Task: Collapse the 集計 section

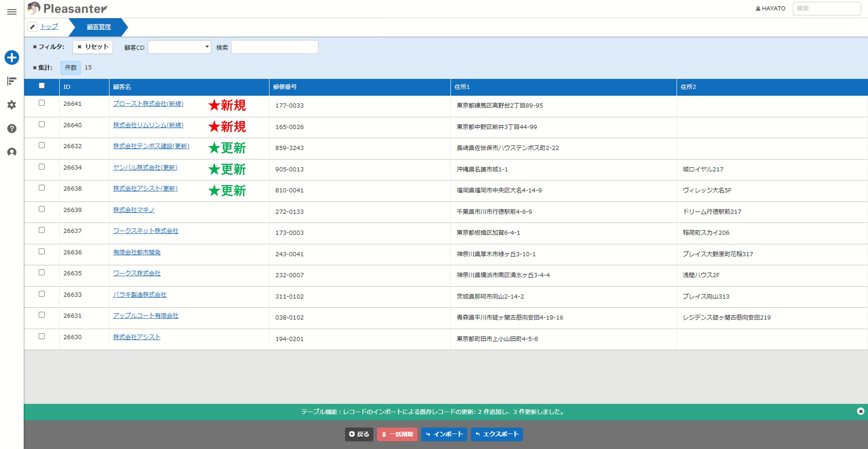Action: click(42, 68)
